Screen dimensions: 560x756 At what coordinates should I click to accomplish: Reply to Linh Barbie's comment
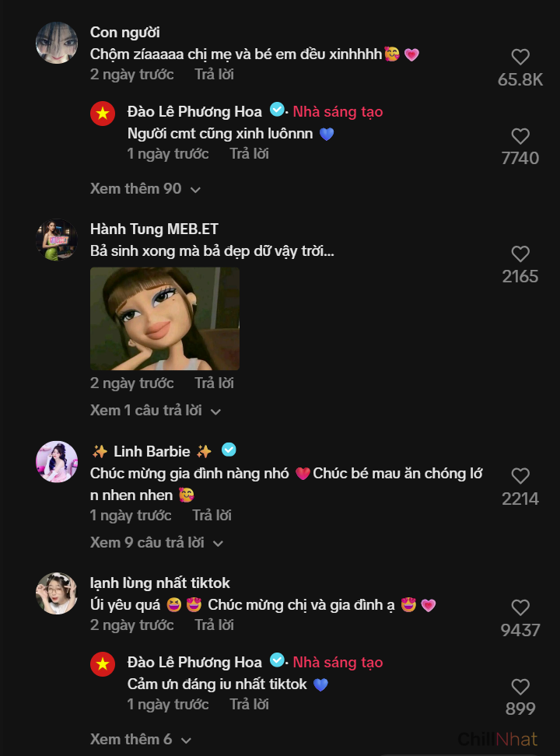(x=212, y=516)
